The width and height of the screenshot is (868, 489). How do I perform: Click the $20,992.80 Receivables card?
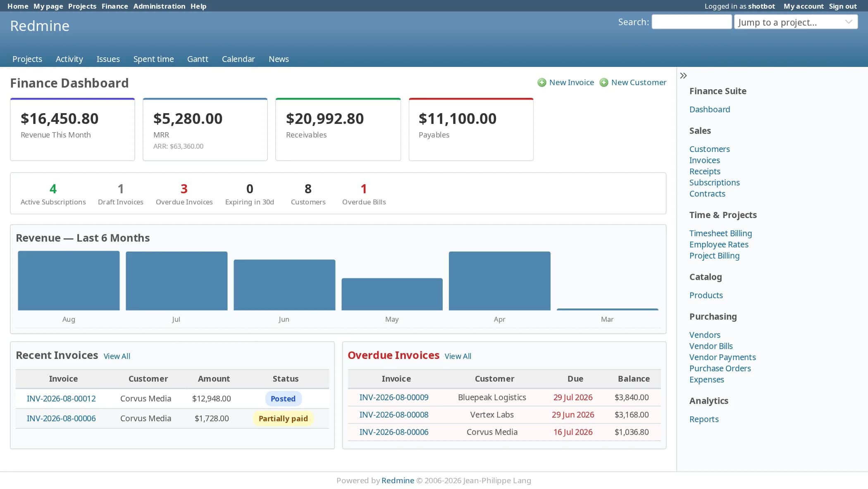click(x=338, y=129)
